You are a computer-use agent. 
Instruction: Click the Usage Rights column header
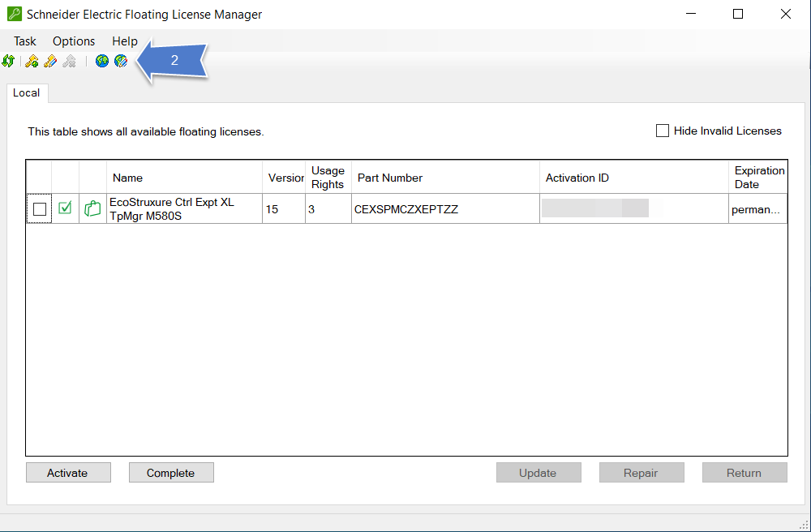click(x=328, y=178)
